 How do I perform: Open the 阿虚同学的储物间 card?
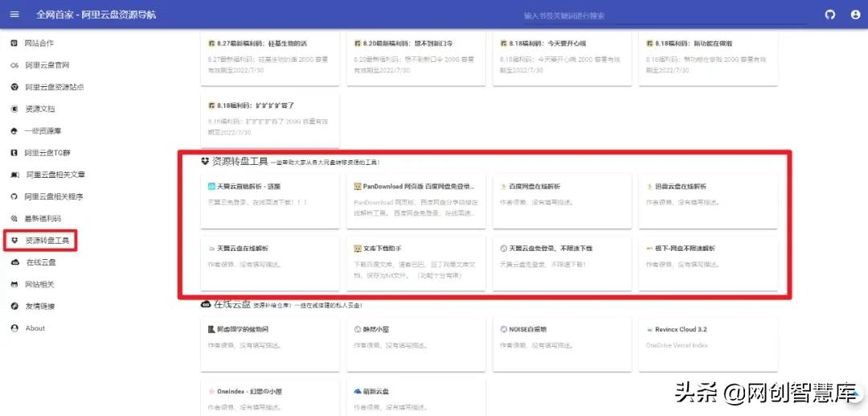coord(269,344)
